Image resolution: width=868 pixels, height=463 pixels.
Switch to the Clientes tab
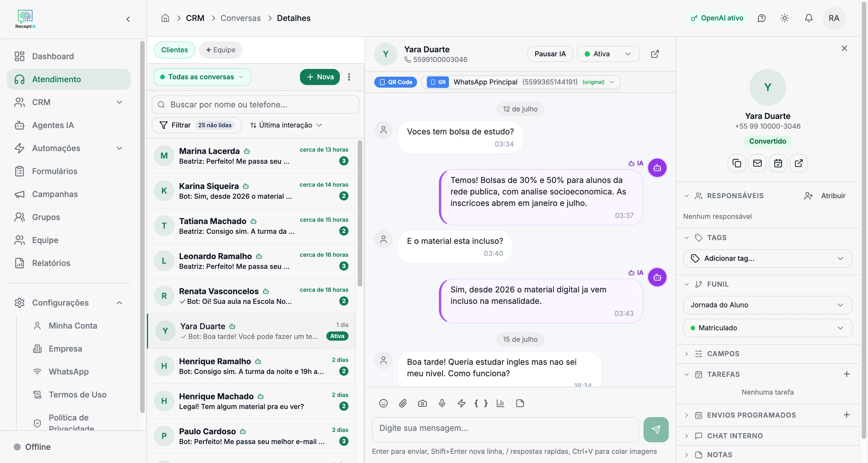click(175, 50)
